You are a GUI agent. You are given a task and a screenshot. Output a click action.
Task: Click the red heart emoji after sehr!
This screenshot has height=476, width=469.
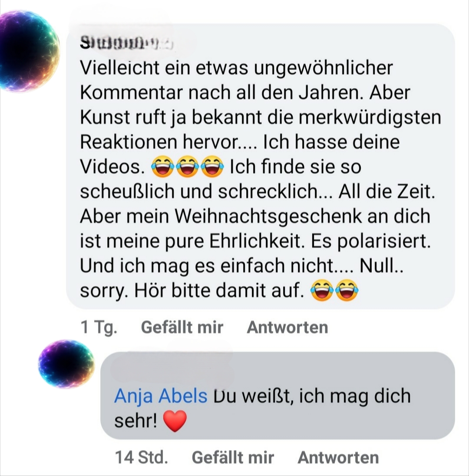pyautogui.click(x=175, y=421)
